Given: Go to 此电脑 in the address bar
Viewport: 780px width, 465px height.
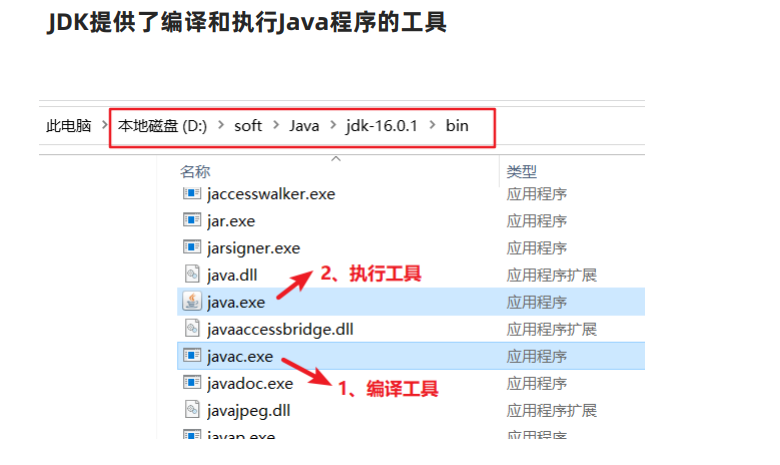Looking at the screenshot, I should point(69,126).
